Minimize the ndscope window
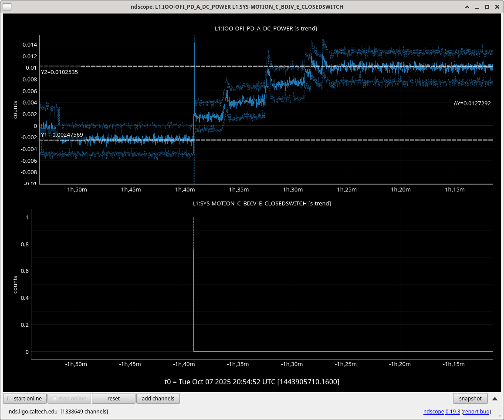504x420 pixels. click(x=477, y=7)
